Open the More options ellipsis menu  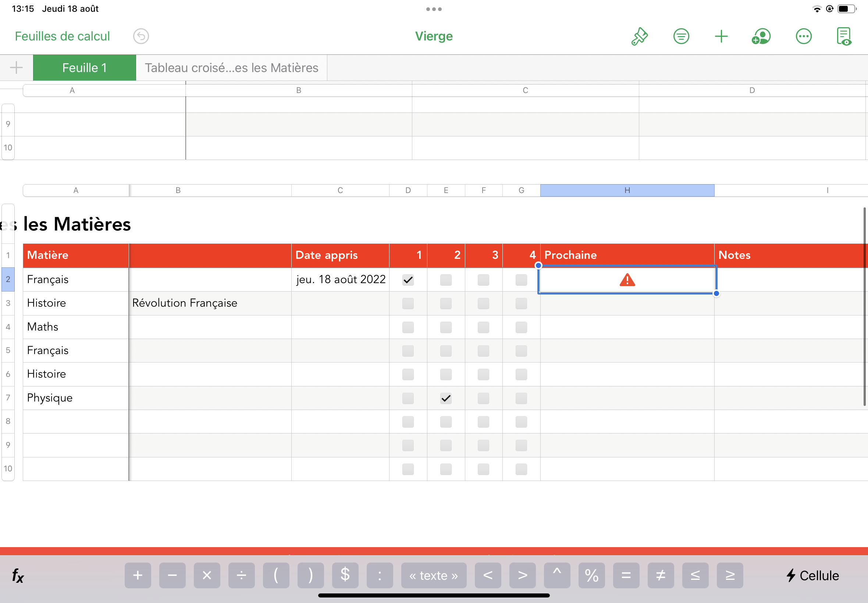(x=803, y=36)
